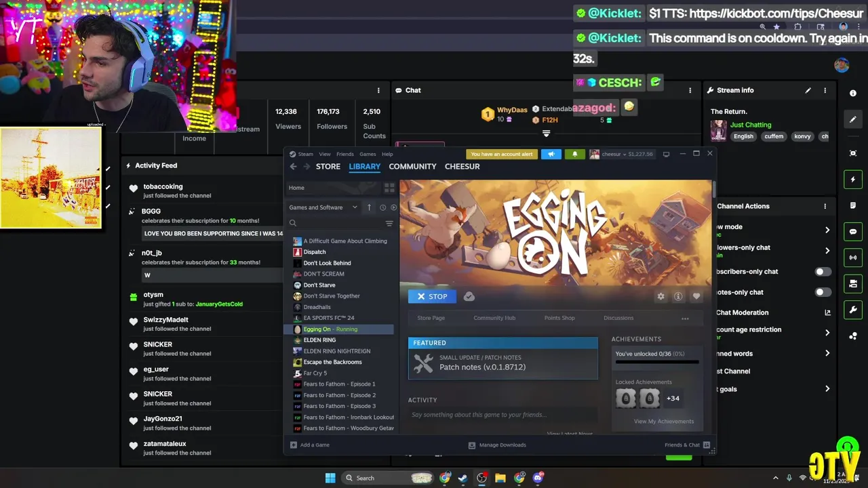Open View My Achievements link
This screenshot has height=488, width=868.
(x=664, y=422)
